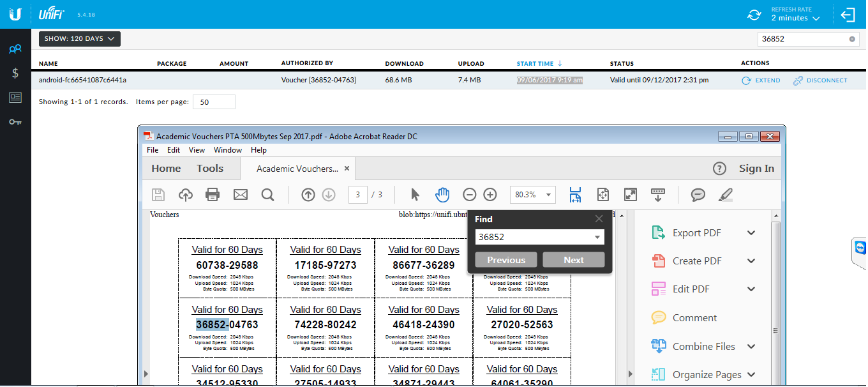Click the Acrobat print icon

point(213,195)
